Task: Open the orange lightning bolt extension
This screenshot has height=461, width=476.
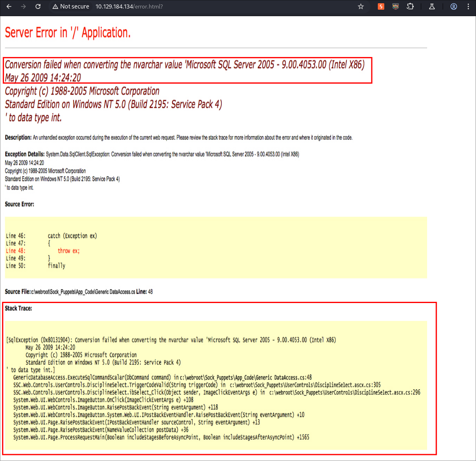Action: tap(381, 6)
